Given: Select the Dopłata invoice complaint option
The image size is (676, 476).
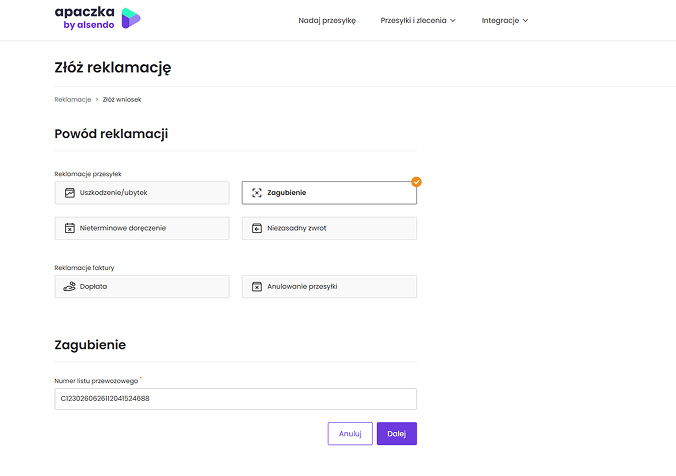Looking at the screenshot, I should (x=142, y=286).
